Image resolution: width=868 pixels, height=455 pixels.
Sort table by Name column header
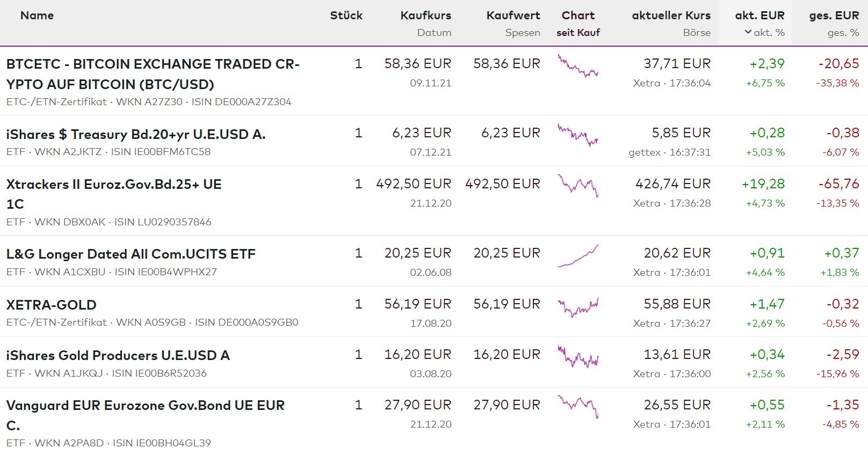pos(37,16)
